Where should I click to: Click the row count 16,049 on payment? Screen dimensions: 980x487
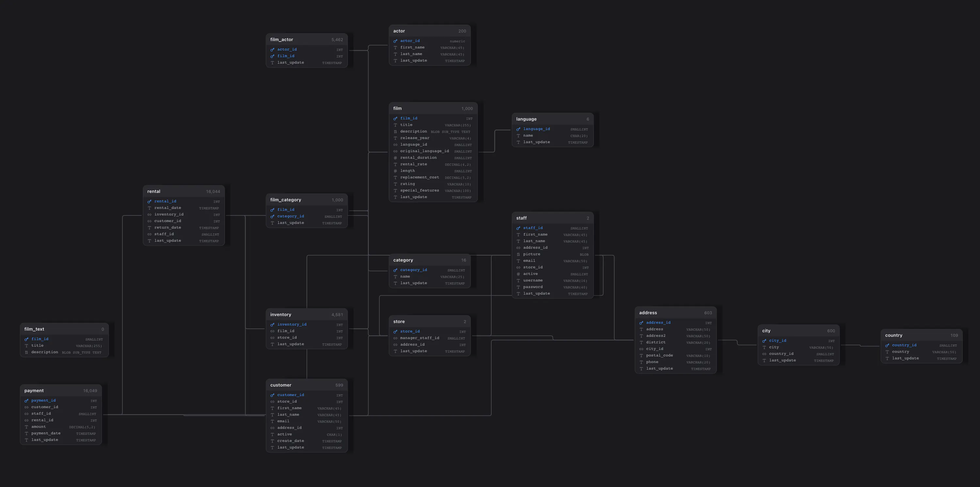click(90, 391)
